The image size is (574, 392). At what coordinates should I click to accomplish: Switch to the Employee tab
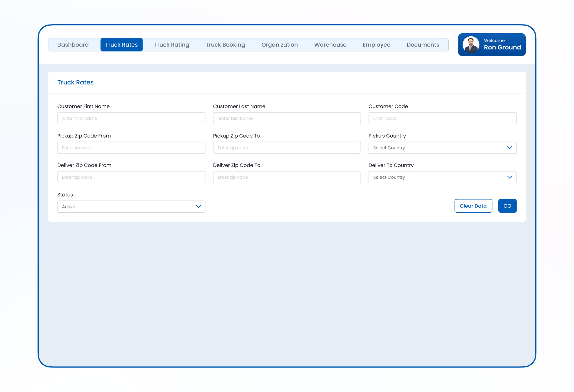pyautogui.click(x=376, y=45)
